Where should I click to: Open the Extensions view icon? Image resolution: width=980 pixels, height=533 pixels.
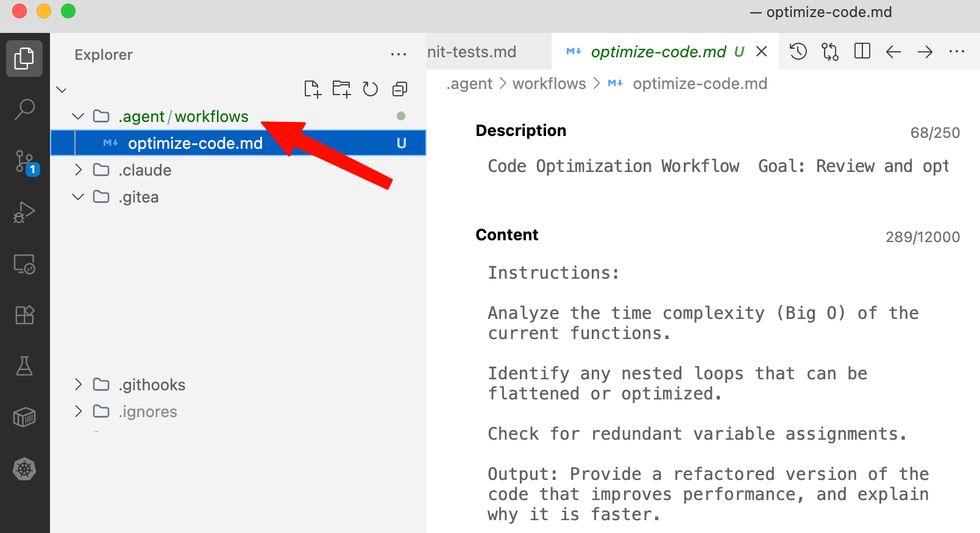tap(24, 315)
